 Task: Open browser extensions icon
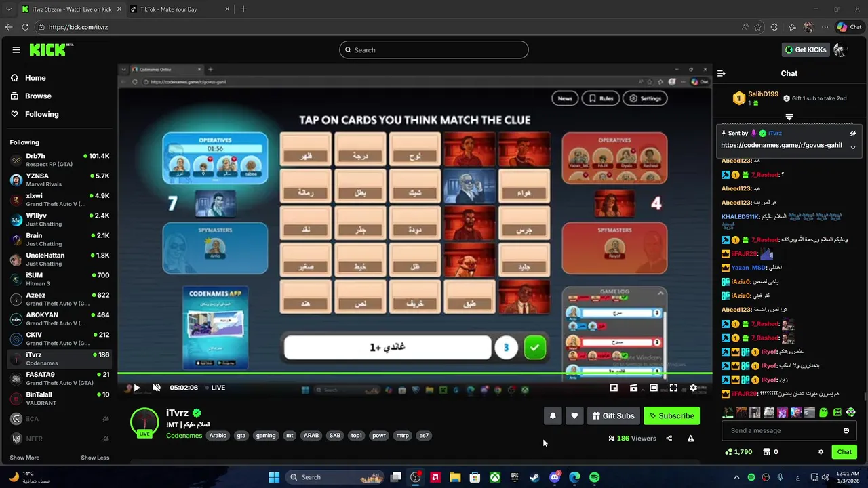pyautogui.click(x=774, y=27)
